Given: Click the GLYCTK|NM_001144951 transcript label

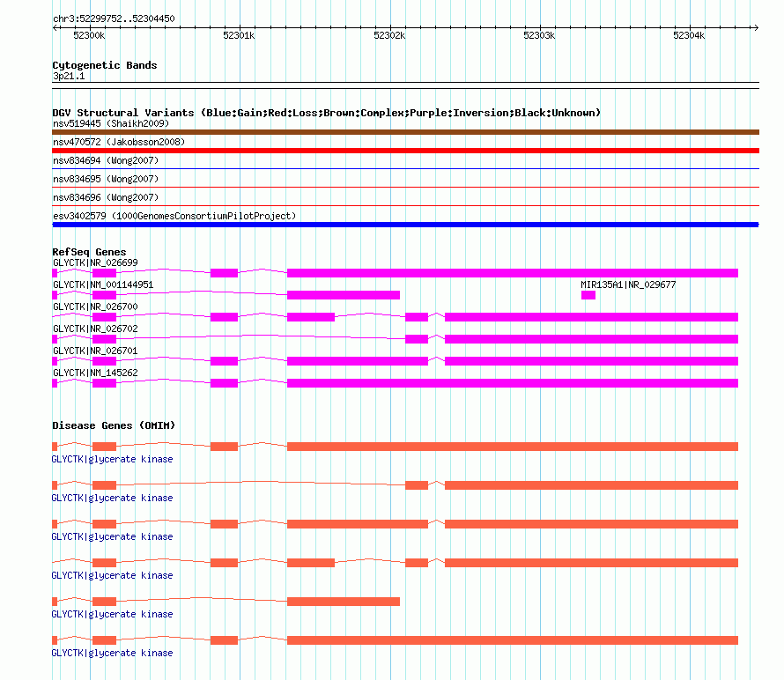Looking at the screenshot, I should click(x=103, y=285).
